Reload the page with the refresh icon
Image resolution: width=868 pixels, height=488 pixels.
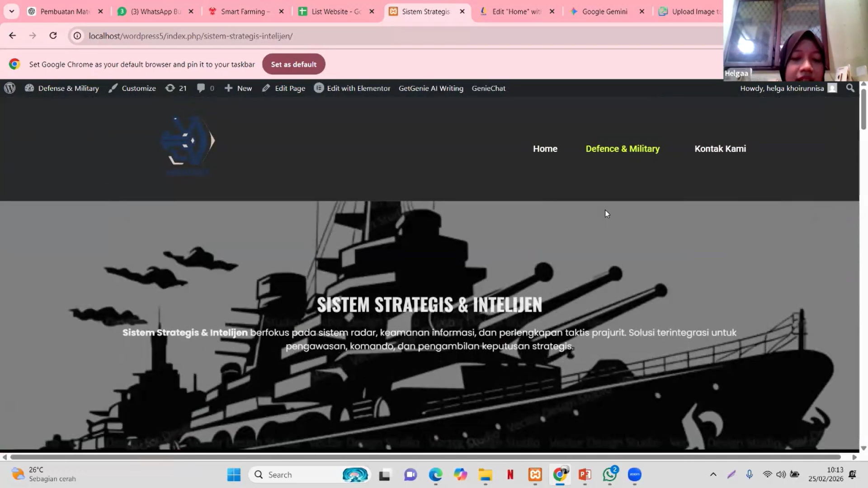[53, 36]
